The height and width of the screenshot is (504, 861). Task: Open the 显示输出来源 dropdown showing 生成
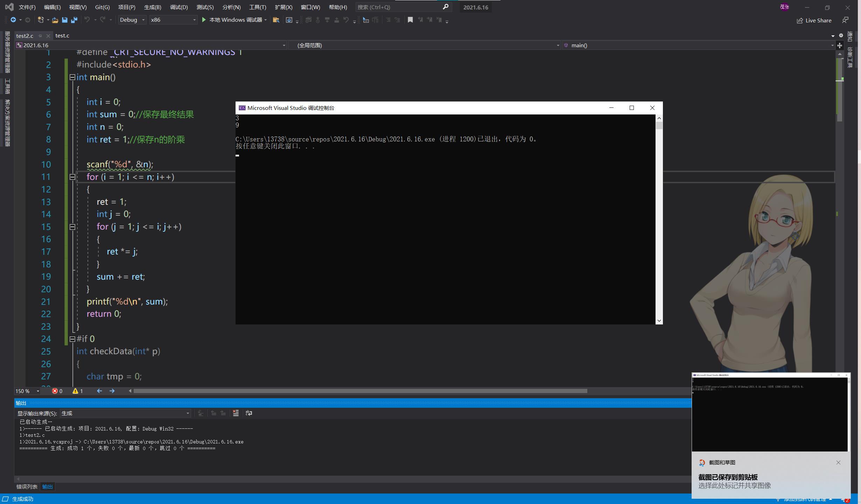point(125,413)
